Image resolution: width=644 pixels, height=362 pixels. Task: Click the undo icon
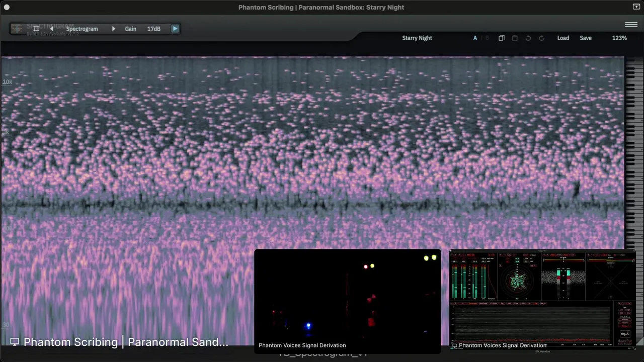pyautogui.click(x=528, y=38)
